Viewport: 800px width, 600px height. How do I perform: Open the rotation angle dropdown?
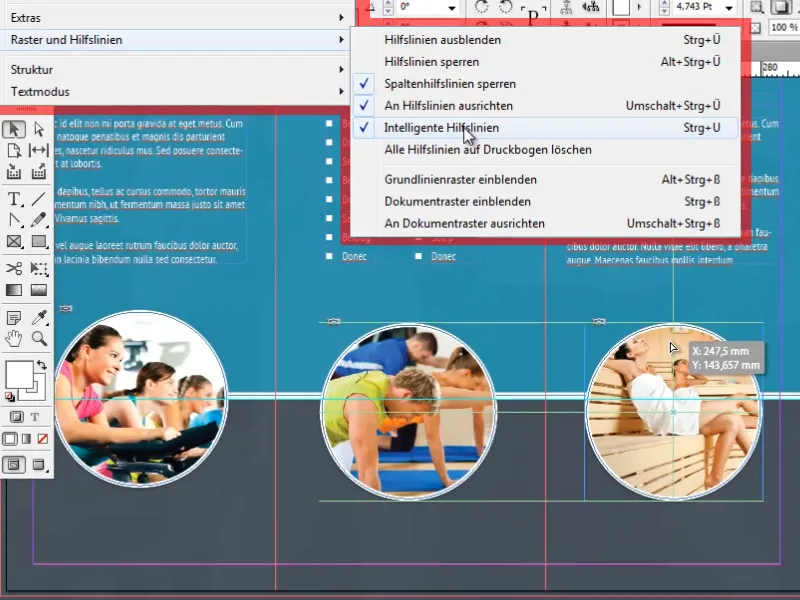(x=452, y=8)
